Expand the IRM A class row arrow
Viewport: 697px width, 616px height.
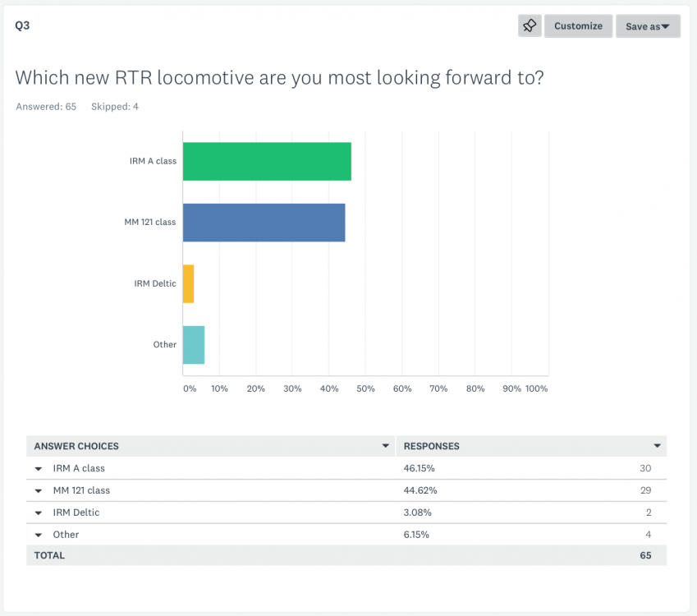click(x=38, y=469)
